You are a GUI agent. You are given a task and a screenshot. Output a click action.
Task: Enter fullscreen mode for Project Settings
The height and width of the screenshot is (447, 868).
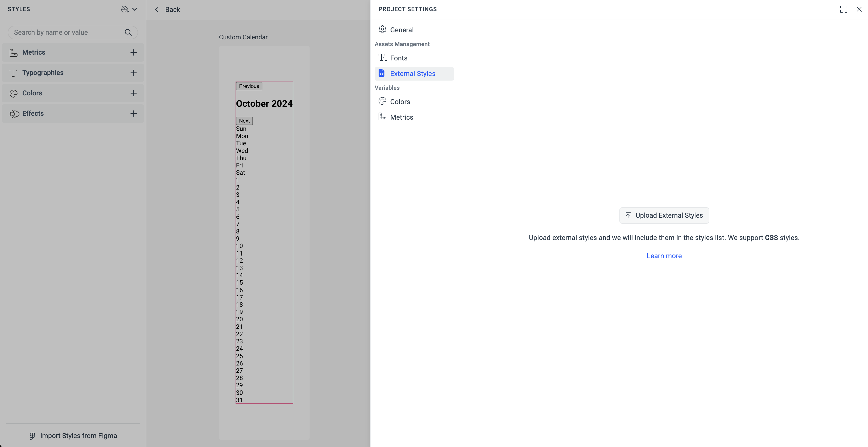[x=843, y=9]
